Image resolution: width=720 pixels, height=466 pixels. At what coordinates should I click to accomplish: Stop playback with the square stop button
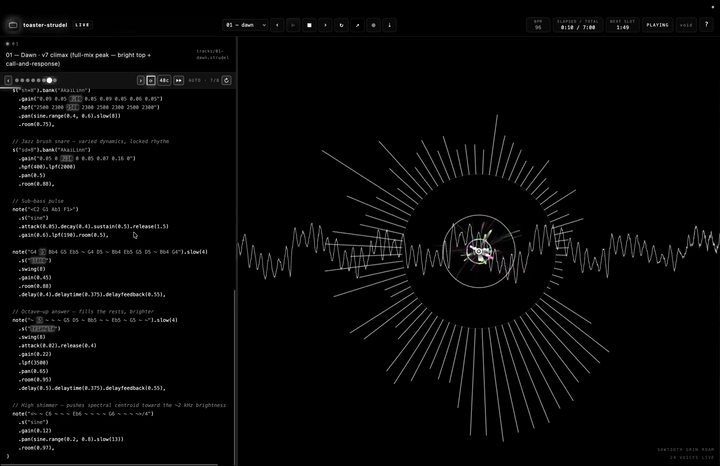coord(309,25)
